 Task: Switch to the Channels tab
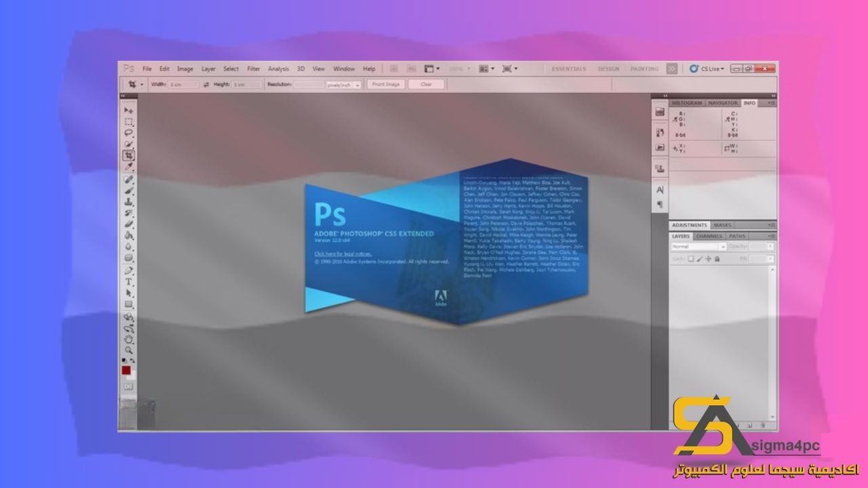tap(709, 236)
